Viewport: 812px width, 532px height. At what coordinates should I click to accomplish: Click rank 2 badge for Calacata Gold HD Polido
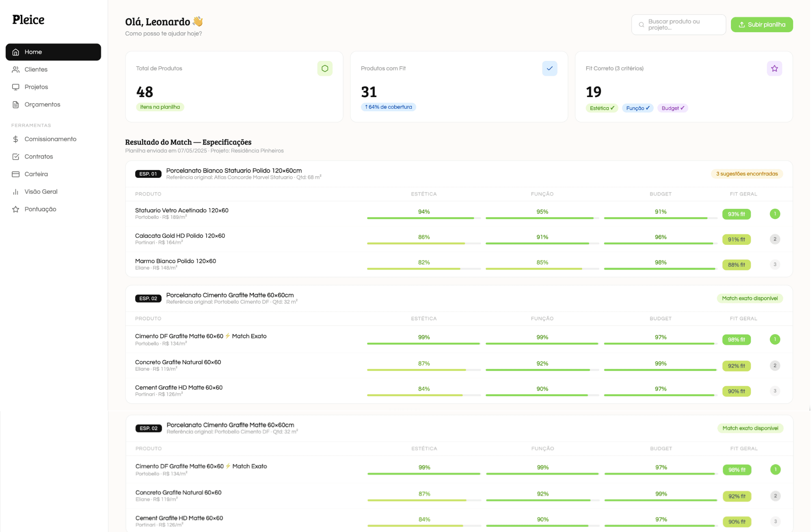(x=775, y=239)
